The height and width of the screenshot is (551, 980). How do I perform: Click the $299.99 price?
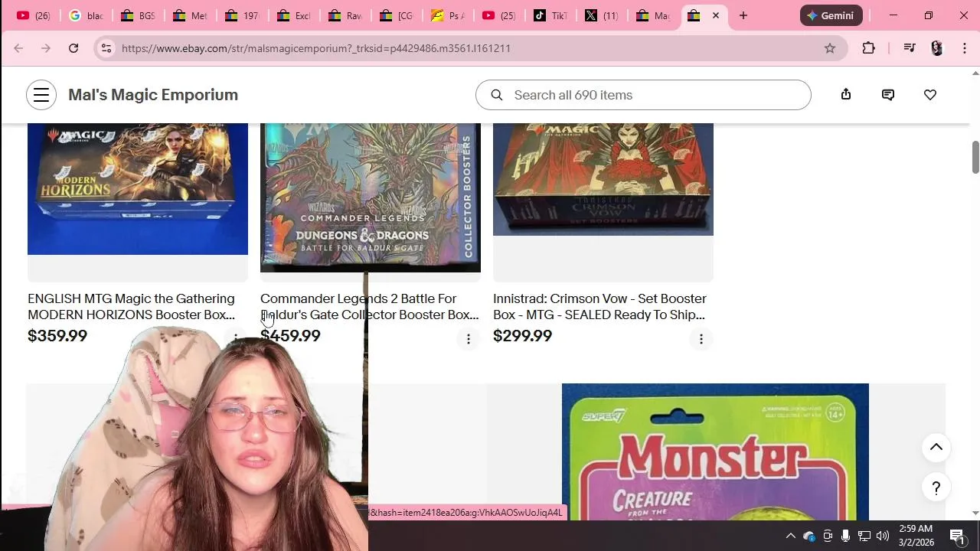523,336
